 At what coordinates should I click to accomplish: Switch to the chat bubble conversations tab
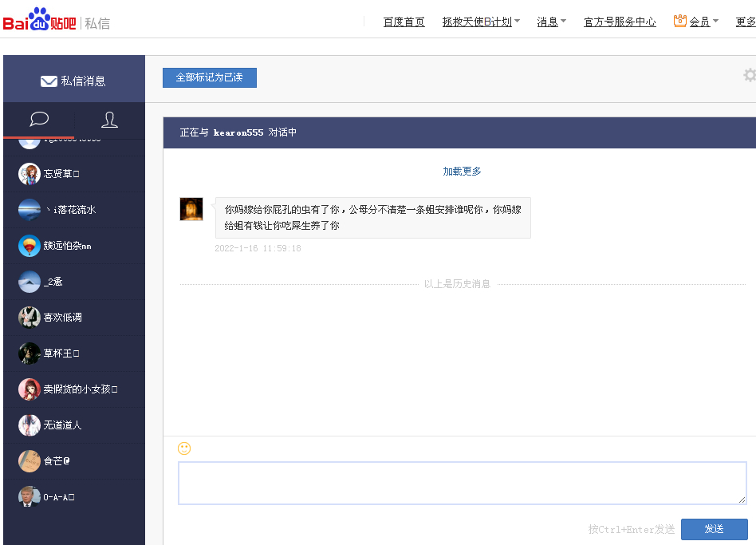pos(39,120)
